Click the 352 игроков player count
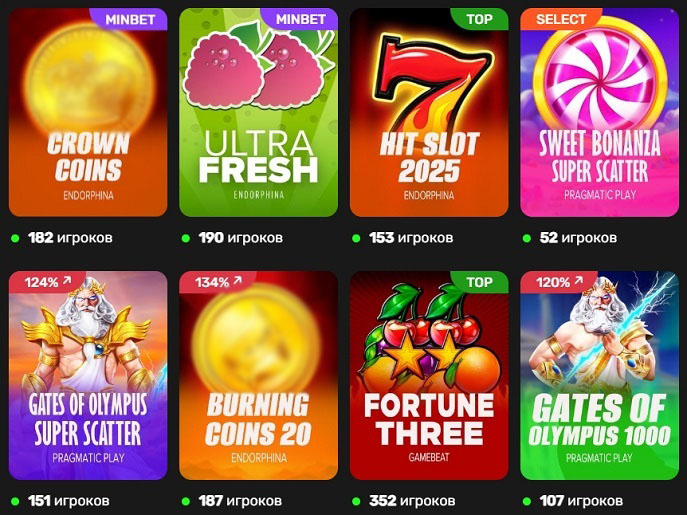The width and height of the screenshot is (687, 515). point(412,501)
